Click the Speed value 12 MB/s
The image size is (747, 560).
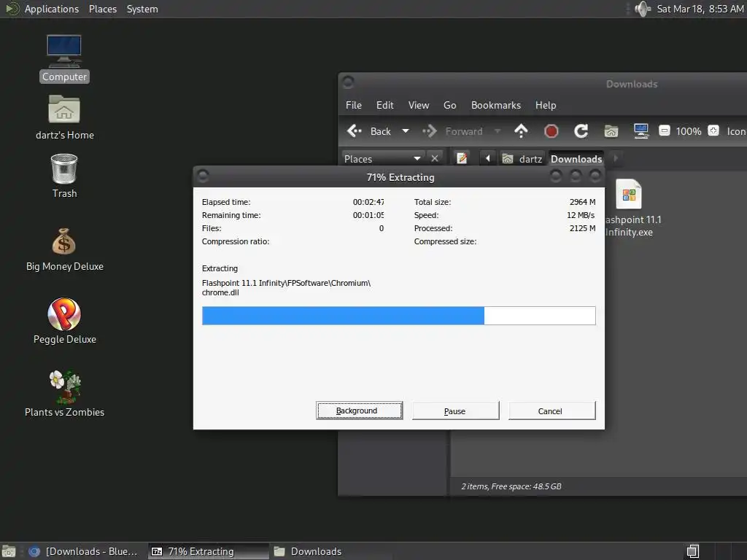coord(581,215)
